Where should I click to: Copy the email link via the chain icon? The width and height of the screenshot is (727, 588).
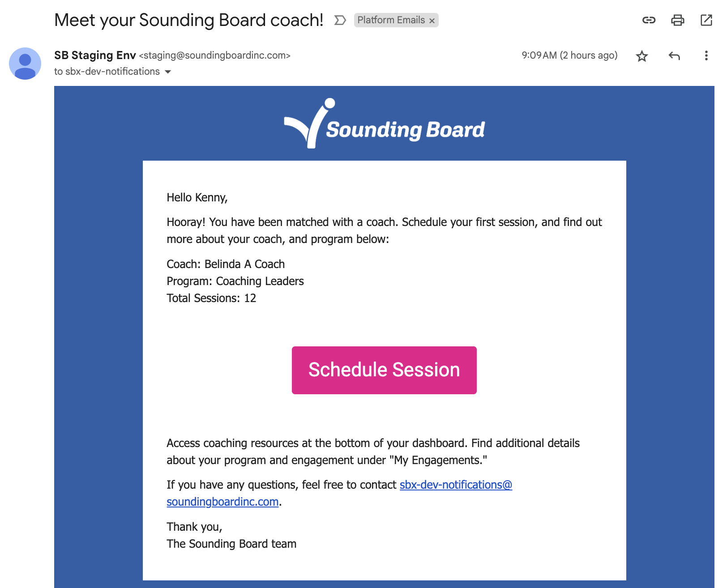649,20
